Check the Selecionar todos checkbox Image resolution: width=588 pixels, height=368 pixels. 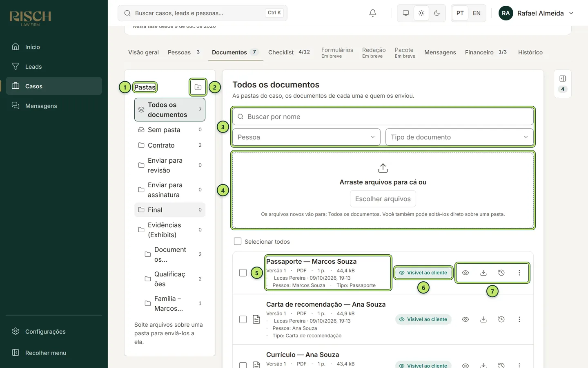tap(238, 241)
